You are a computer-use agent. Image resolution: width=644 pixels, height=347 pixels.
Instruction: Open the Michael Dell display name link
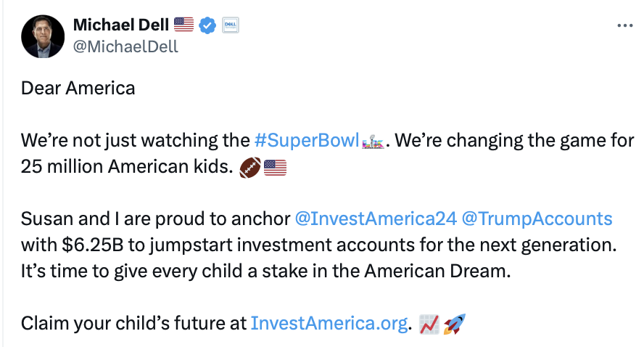[x=121, y=25]
